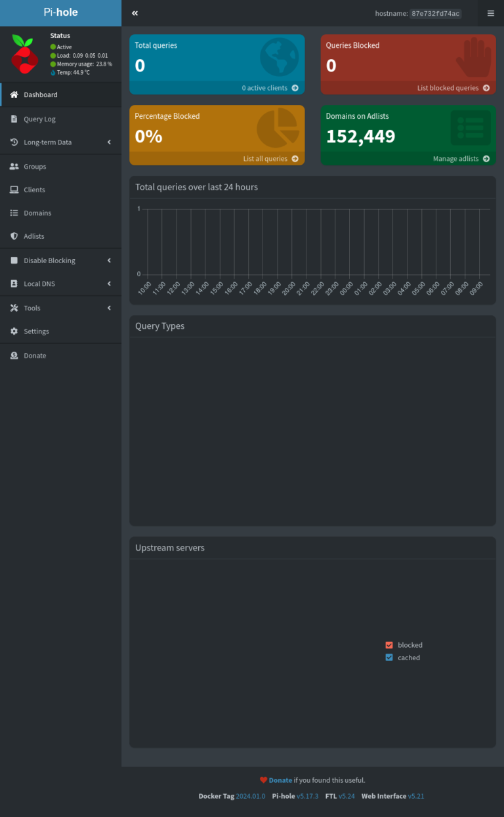Viewport: 504px width, 817px height.
Task: Click the Pi-hole raspberry logo
Action: (x=24, y=54)
